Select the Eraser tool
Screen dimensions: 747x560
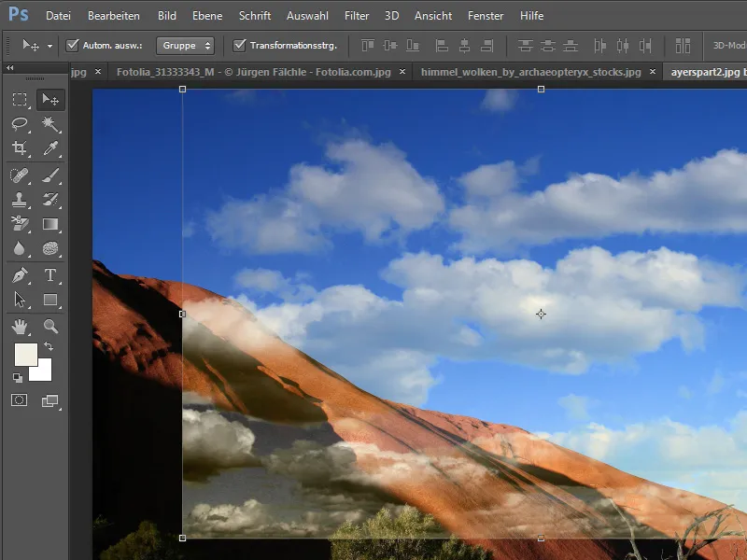(x=20, y=223)
